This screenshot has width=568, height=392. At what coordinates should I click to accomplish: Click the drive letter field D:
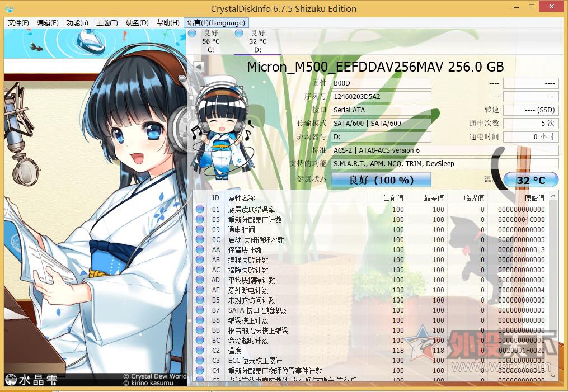point(381,137)
